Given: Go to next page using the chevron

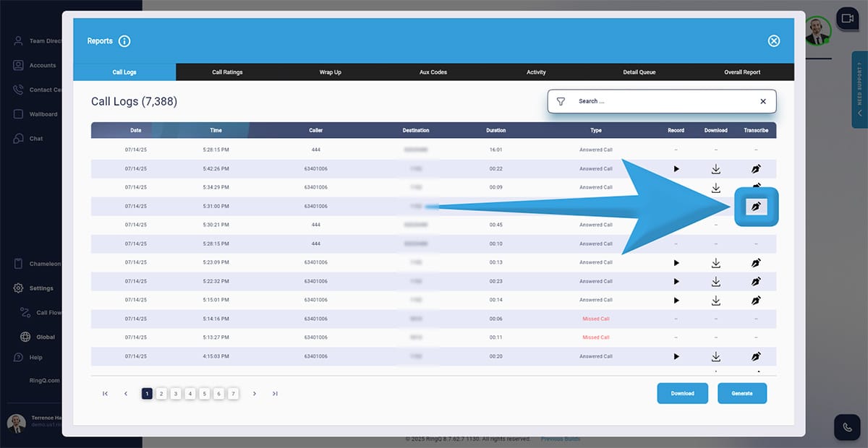Looking at the screenshot, I should coord(255,394).
